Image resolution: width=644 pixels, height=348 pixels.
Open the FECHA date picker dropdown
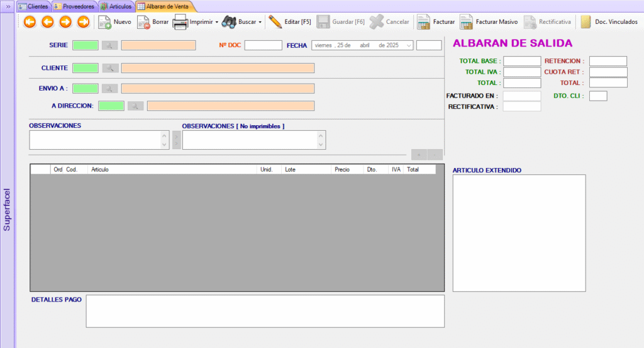(409, 45)
